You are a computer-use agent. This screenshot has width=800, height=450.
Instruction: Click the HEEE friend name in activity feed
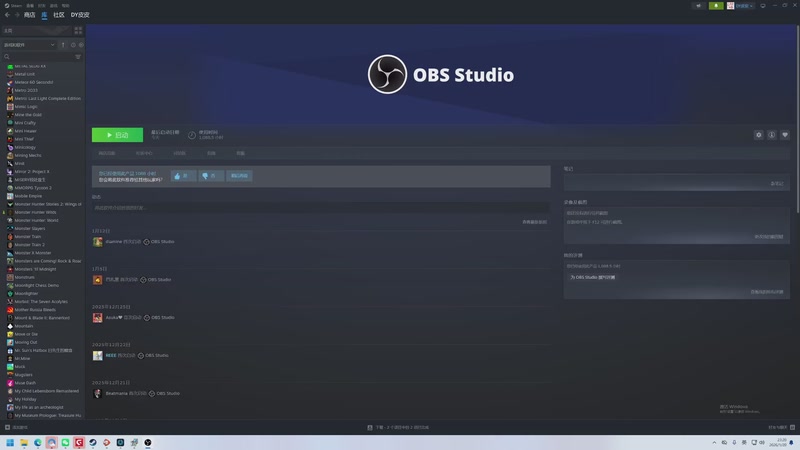click(x=111, y=356)
